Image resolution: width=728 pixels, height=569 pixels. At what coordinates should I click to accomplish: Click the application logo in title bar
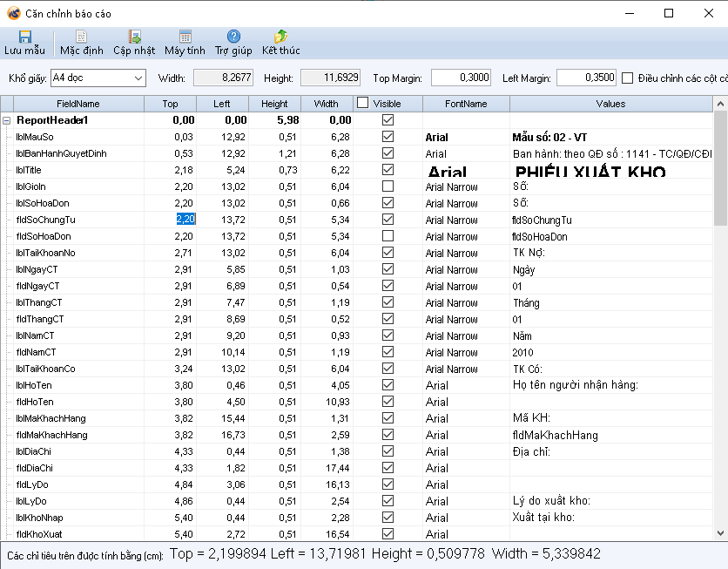pos(13,13)
